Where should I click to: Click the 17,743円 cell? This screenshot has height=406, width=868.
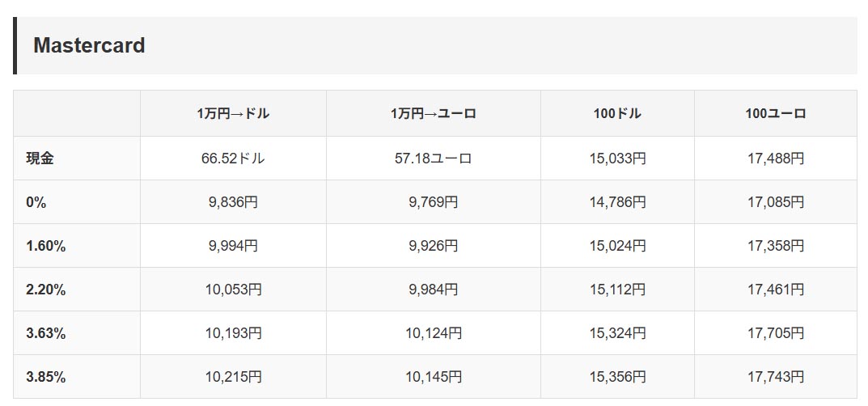pyautogui.click(x=775, y=377)
